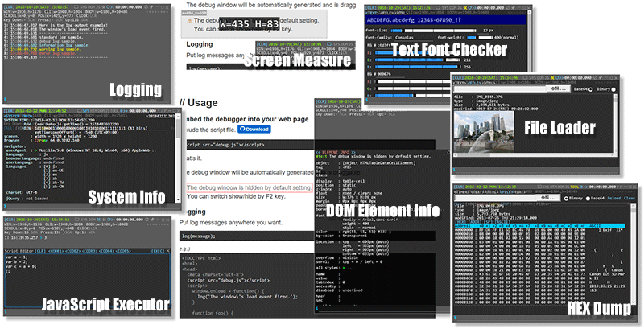Image resolution: width=644 pixels, height=329 pixels.
Task: Click the ABCDEFG sample text preview
Action: point(445,19)
